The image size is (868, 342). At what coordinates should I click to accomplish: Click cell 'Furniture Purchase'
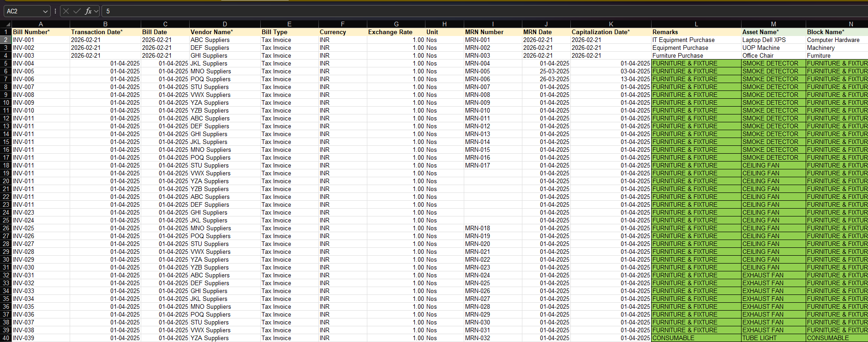(x=696, y=55)
